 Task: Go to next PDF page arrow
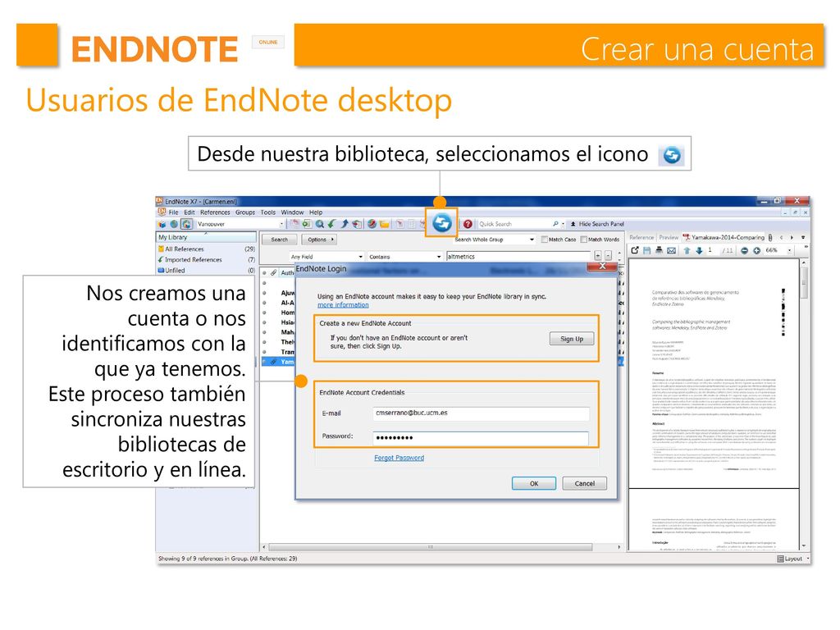pos(699,250)
